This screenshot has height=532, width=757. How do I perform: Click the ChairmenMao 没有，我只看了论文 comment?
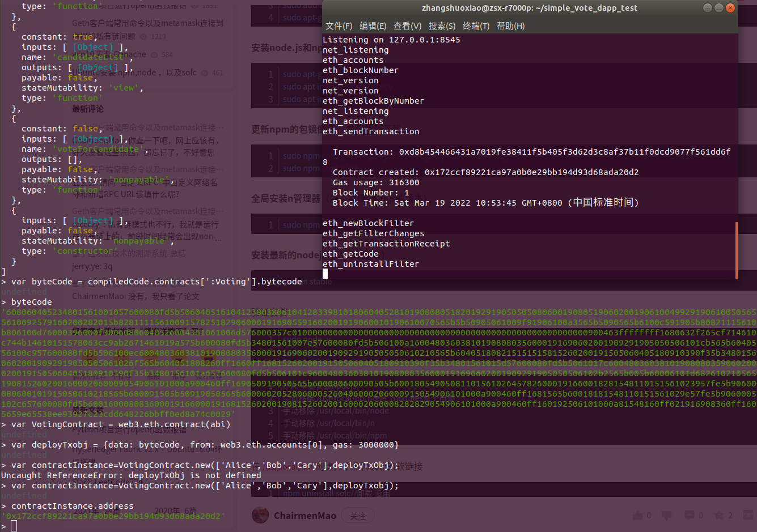pyautogui.click(x=136, y=296)
